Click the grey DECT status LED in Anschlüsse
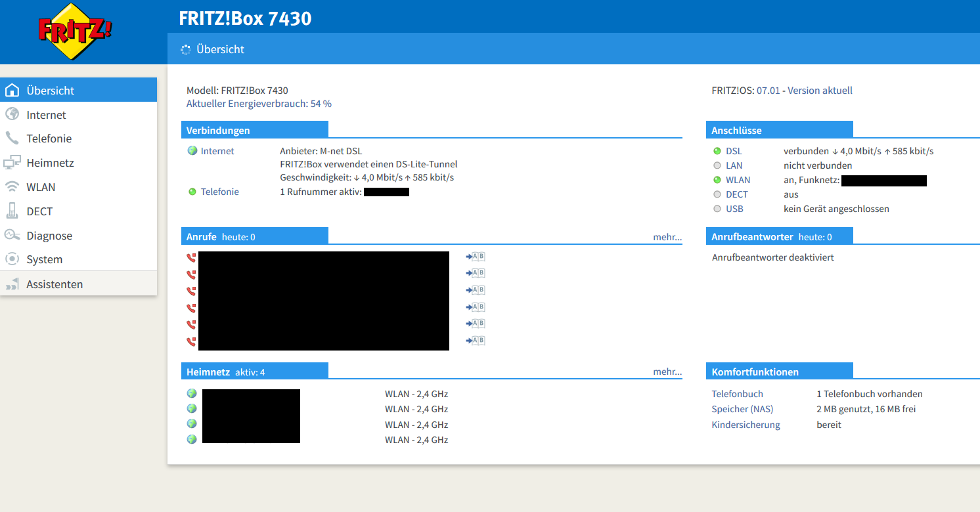This screenshot has width=980, height=512. coord(717,194)
